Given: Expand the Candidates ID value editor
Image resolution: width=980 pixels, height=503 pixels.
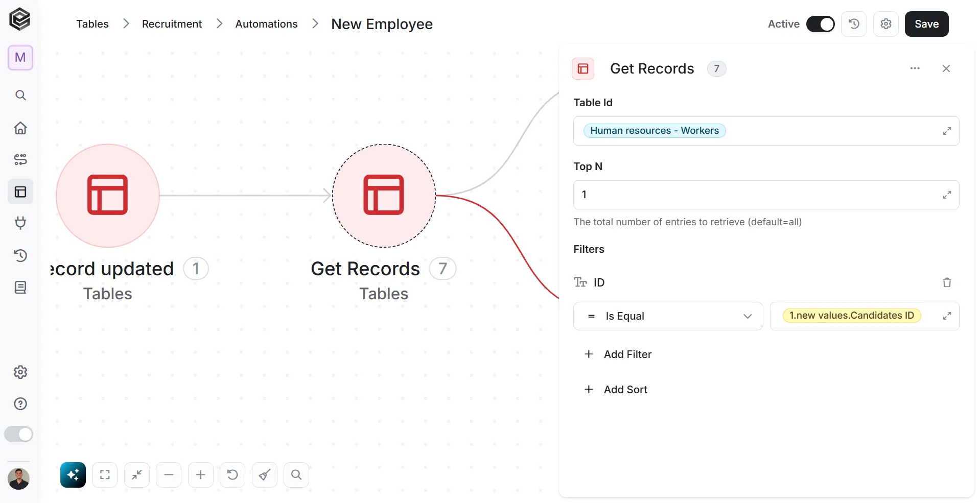Looking at the screenshot, I should [x=947, y=316].
